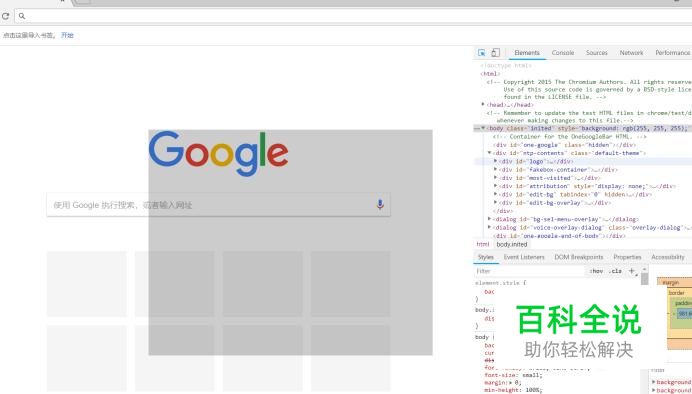Open the Event Listeners pane tab
Image resolution: width=692 pixels, height=394 pixels.
pos(524,257)
